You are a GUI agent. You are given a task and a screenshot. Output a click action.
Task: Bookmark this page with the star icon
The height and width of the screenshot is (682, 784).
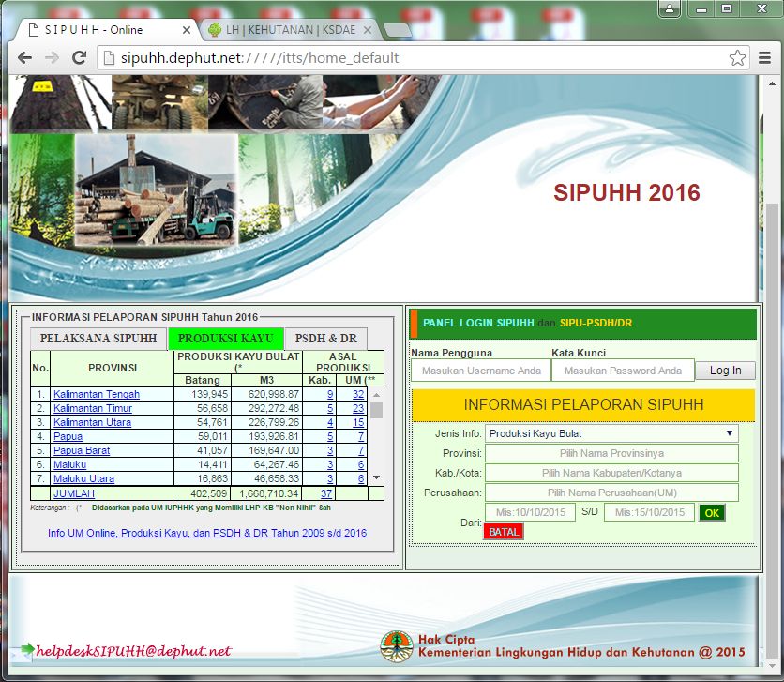(x=737, y=58)
